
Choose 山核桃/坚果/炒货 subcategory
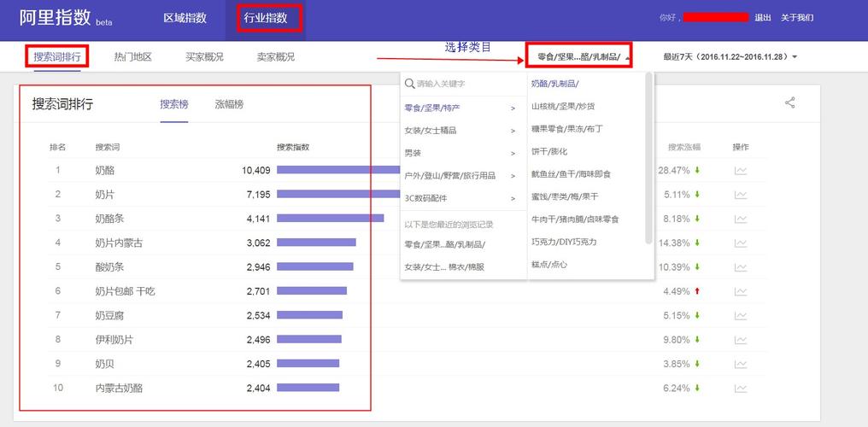(x=563, y=106)
